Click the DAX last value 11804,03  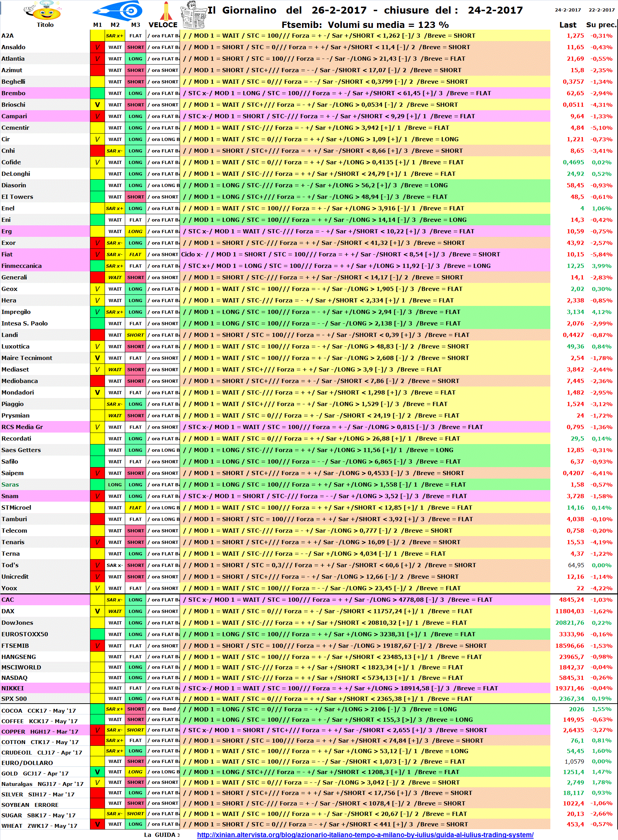coord(570,612)
